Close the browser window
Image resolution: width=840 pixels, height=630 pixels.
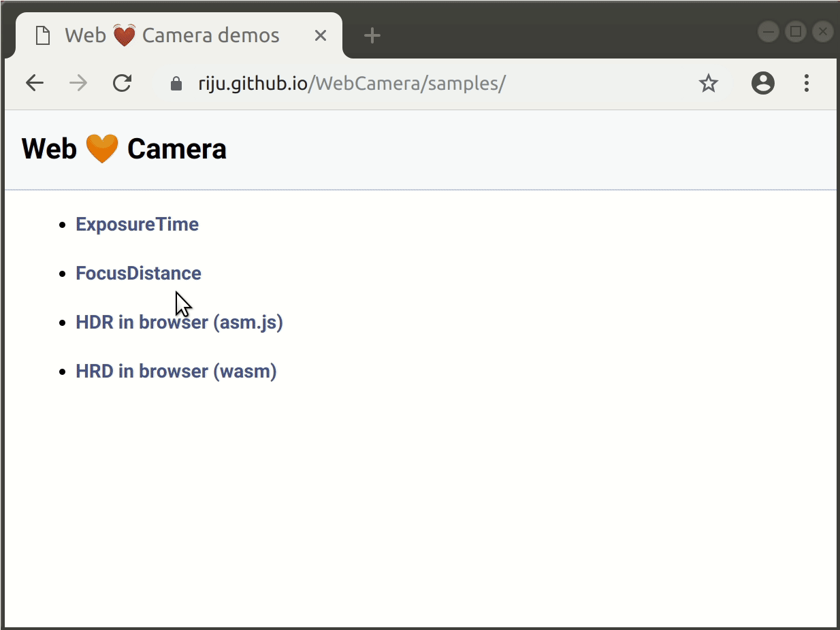click(823, 31)
